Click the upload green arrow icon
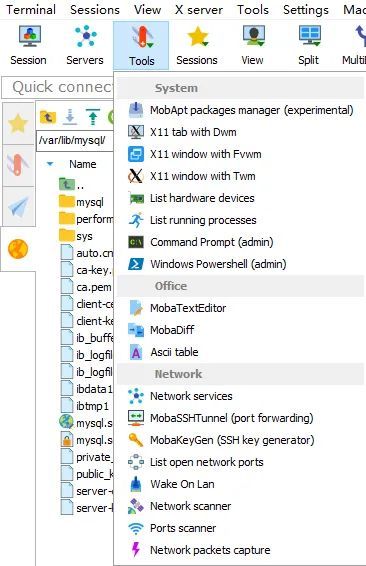This screenshot has height=566, width=366. point(93,117)
